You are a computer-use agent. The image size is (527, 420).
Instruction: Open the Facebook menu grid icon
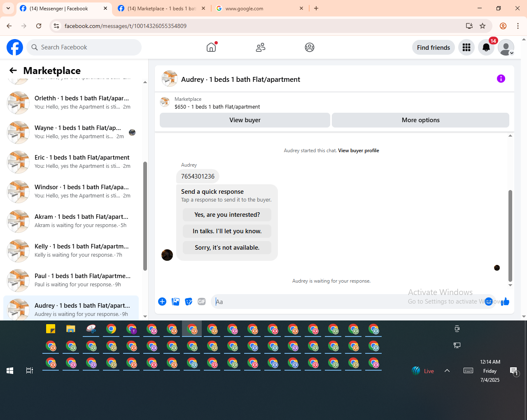[x=466, y=47]
